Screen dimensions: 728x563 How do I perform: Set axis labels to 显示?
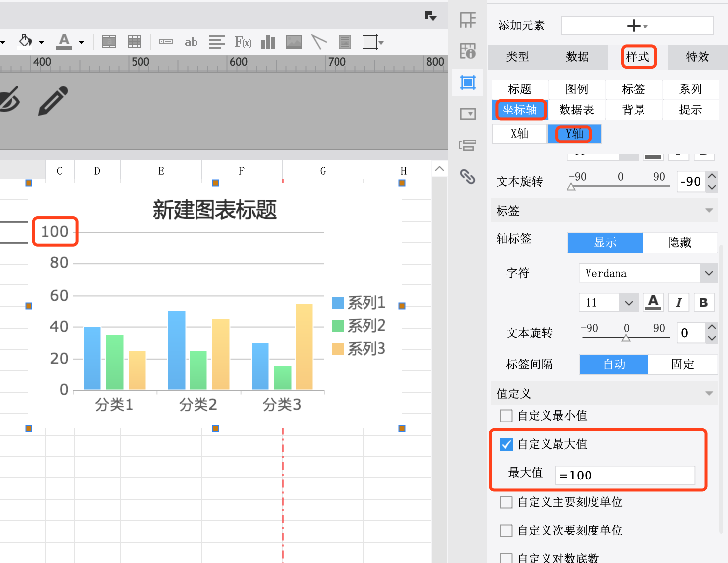pos(605,243)
